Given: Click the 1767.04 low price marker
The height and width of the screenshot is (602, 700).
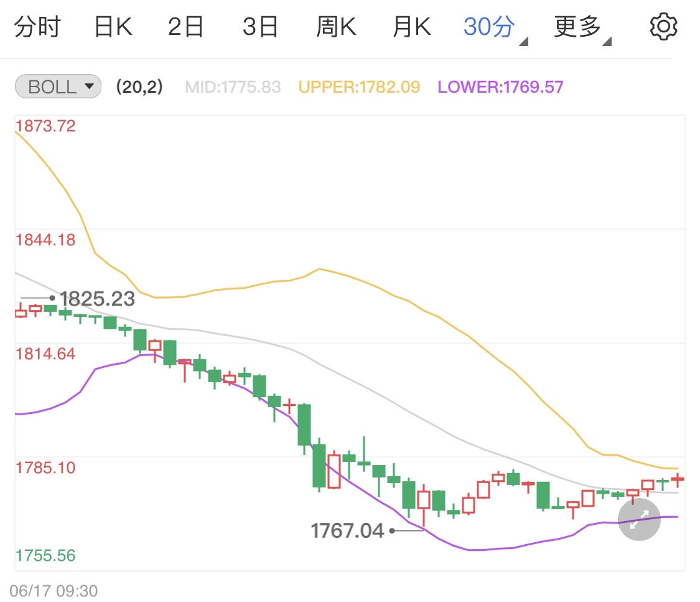Looking at the screenshot, I should [x=347, y=531].
